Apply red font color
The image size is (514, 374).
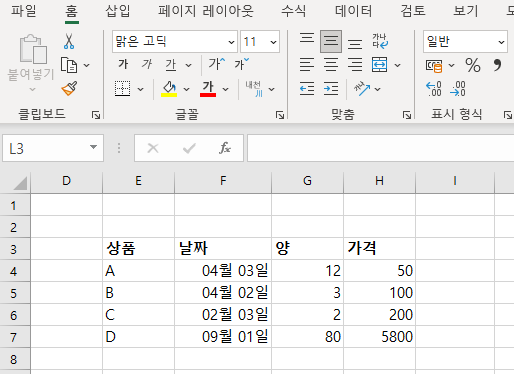point(208,89)
